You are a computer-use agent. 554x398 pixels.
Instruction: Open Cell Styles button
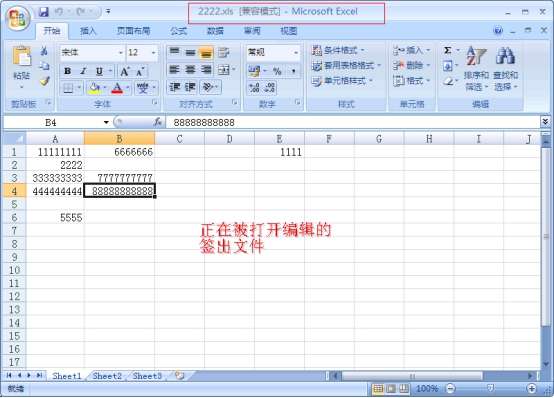click(x=342, y=81)
